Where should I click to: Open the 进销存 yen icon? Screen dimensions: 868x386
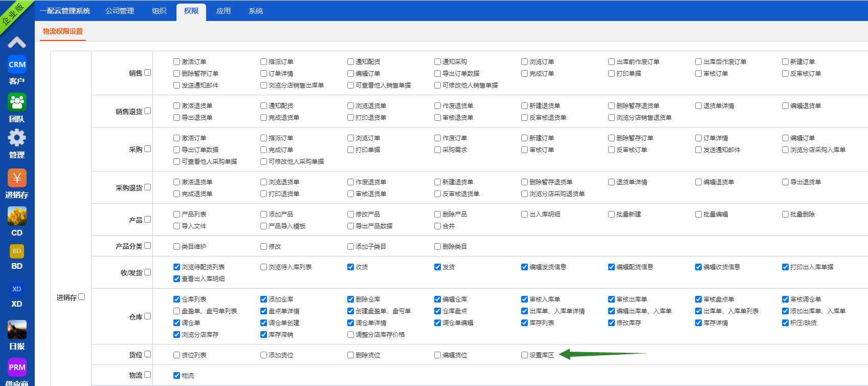(17, 178)
